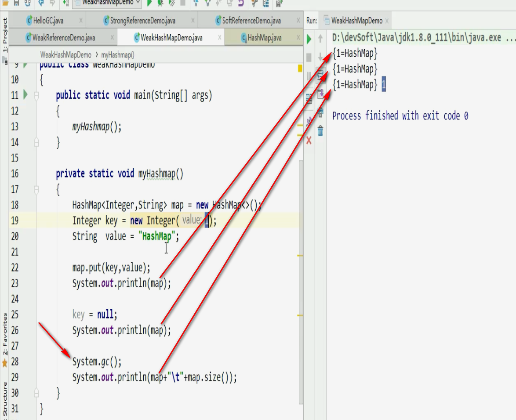516x420 pixels.
Task: Click 'Process finished with exit code 0' text
Action: click(400, 116)
